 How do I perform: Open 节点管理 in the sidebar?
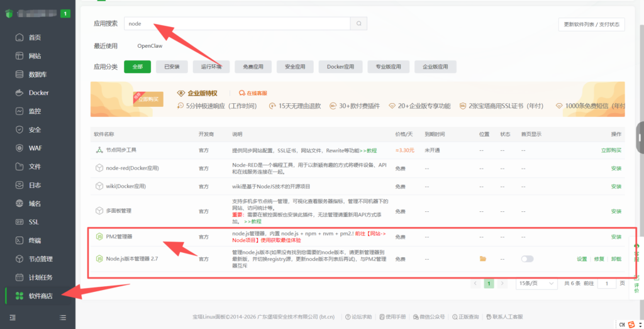coord(40,259)
